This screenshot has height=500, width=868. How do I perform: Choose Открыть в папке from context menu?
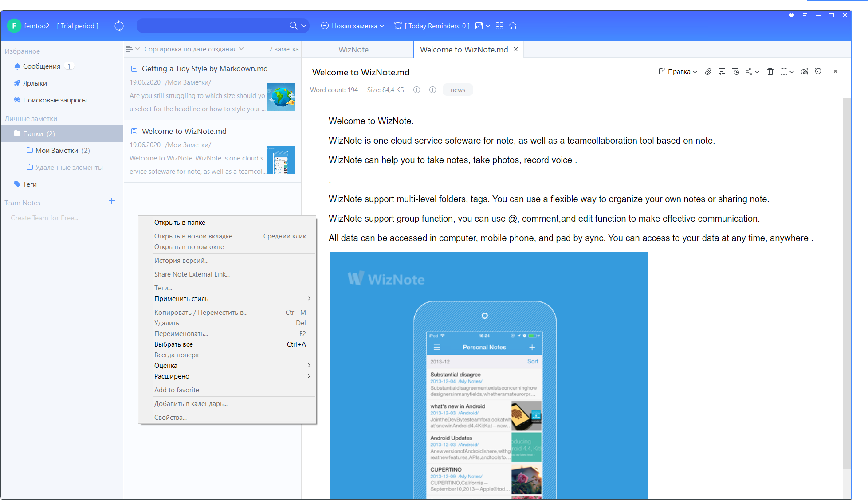click(x=228, y=223)
